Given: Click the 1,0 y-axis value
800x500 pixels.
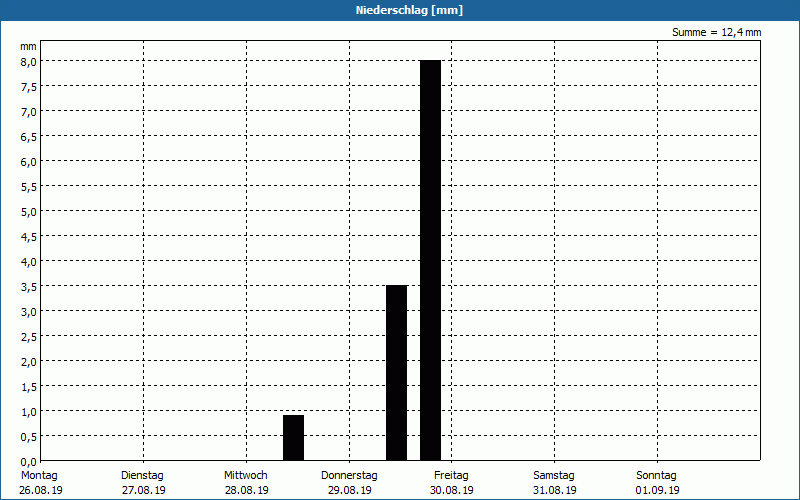Looking at the screenshot, I should tap(29, 412).
